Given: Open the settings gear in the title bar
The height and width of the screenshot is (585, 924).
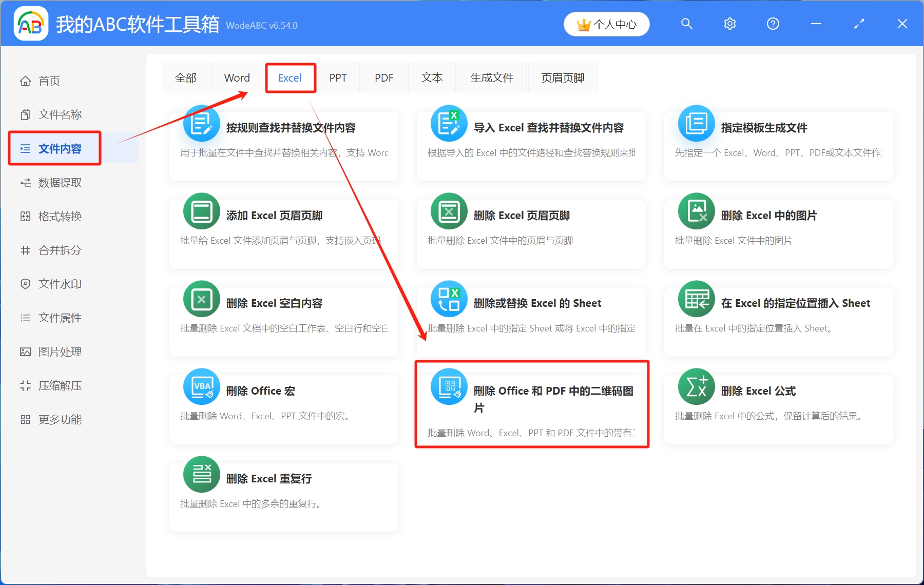Looking at the screenshot, I should 729,24.
